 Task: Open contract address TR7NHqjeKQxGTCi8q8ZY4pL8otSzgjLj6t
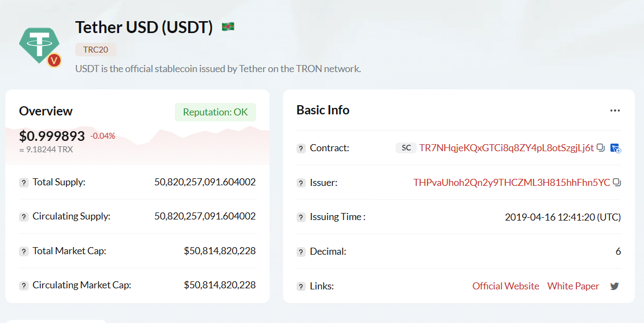[x=507, y=148]
